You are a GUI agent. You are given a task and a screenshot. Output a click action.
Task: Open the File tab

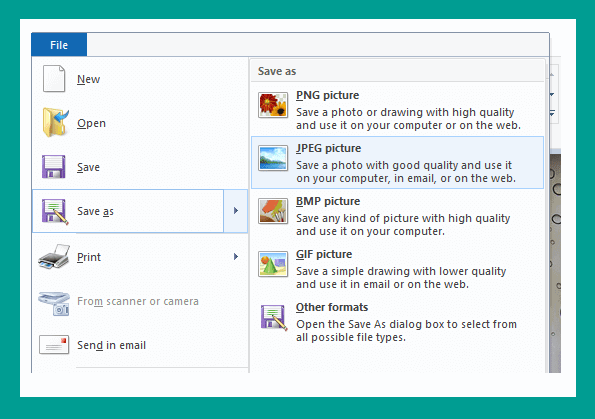coord(59,45)
